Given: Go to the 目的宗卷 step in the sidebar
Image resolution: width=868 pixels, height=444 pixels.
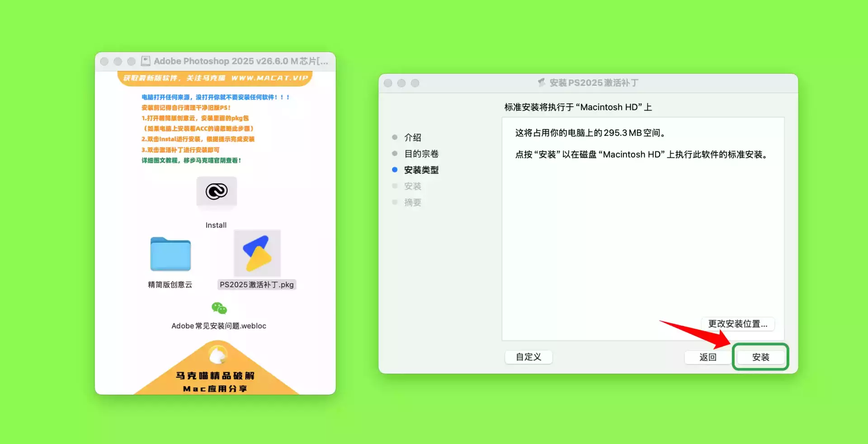Looking at the screenshot, I should 421,154.
